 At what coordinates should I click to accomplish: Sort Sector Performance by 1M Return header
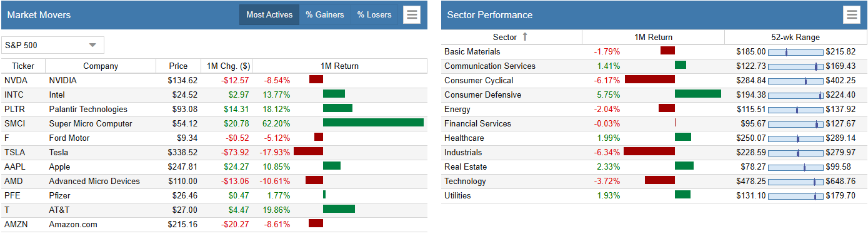653,37
